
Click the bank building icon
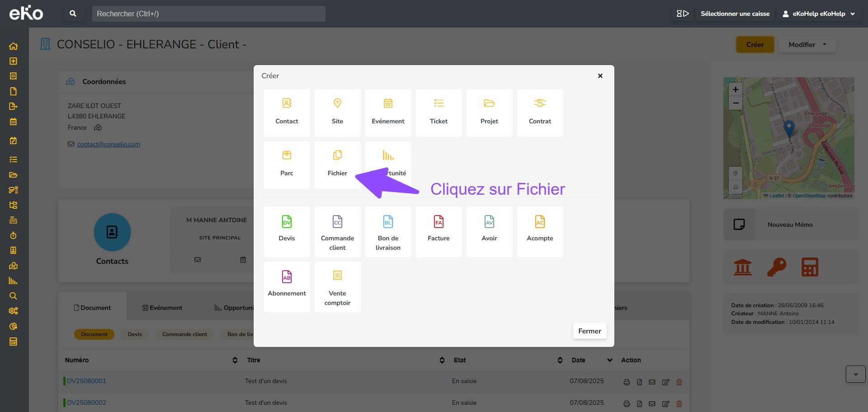[x=742, y=267]
